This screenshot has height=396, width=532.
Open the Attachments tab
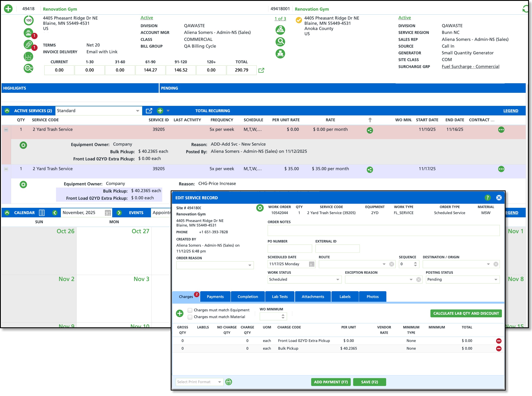pos(313,297)
